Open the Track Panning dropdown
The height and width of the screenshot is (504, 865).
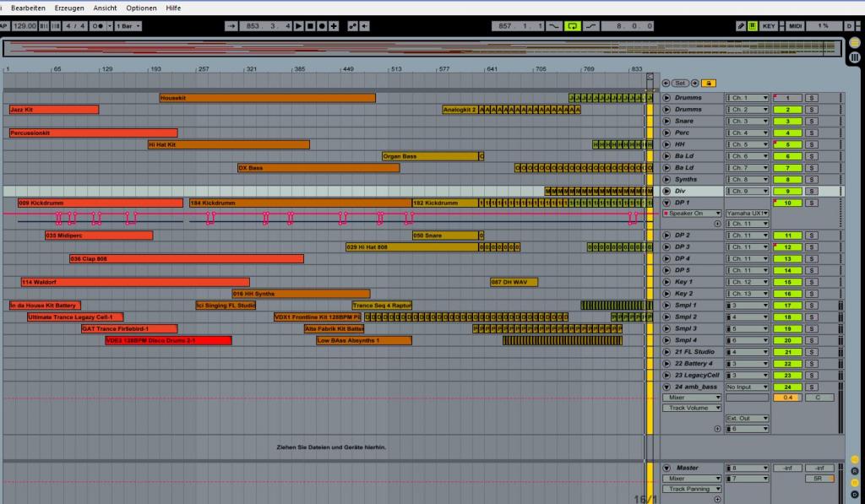(692, 489)
